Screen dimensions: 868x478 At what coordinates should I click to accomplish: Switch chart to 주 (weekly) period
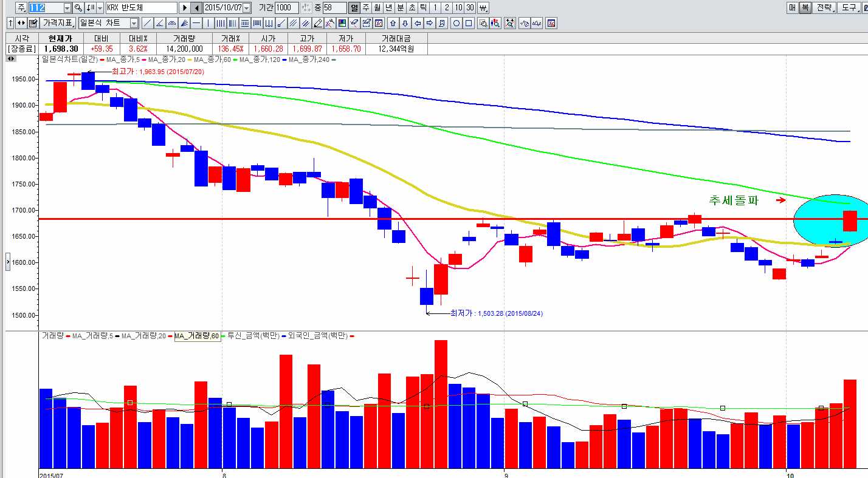pyautogui.click(x=365, y=8)
